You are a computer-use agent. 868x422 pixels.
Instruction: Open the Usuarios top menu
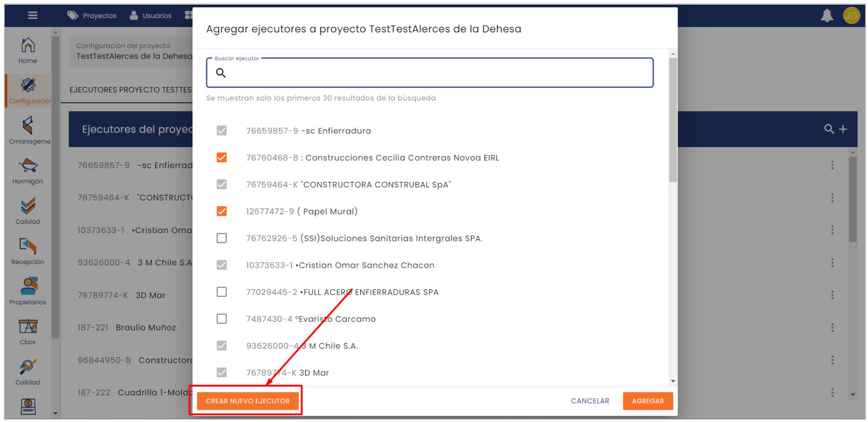tap(151, 16)
